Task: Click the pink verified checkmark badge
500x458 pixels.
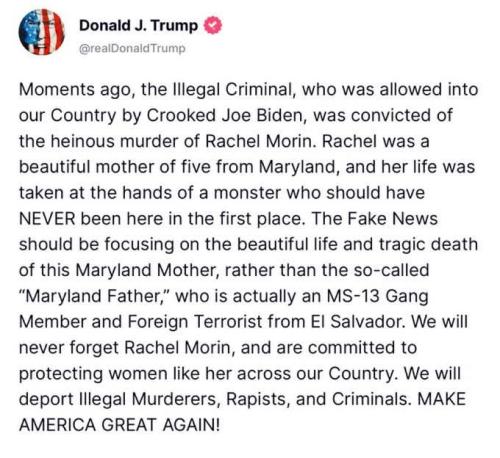Action: [x=213, y=26]
